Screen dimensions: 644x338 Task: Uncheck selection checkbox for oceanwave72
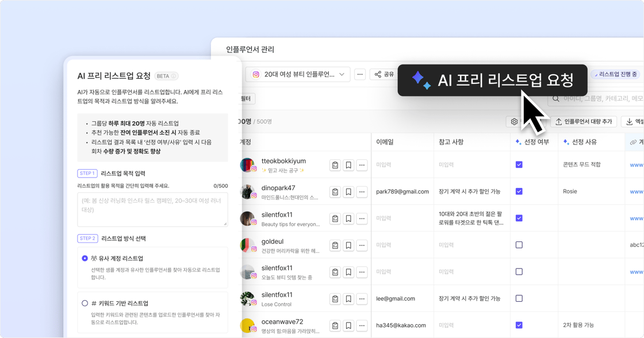click(x=519, y=325)
